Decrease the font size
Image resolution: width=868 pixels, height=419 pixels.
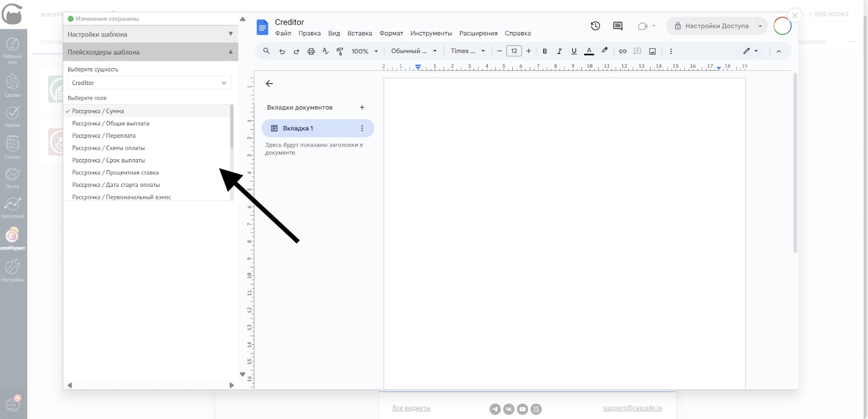click(x=499, y=51)
